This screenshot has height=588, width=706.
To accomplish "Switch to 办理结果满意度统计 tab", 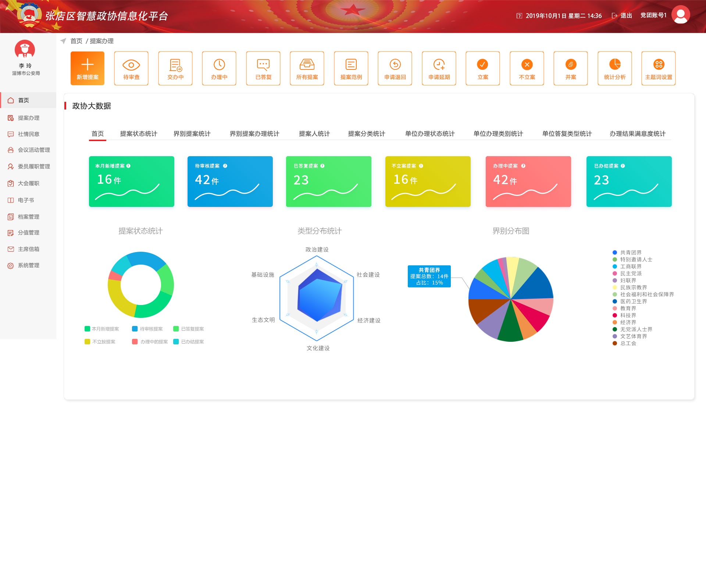I will click(x=637, y=134).
